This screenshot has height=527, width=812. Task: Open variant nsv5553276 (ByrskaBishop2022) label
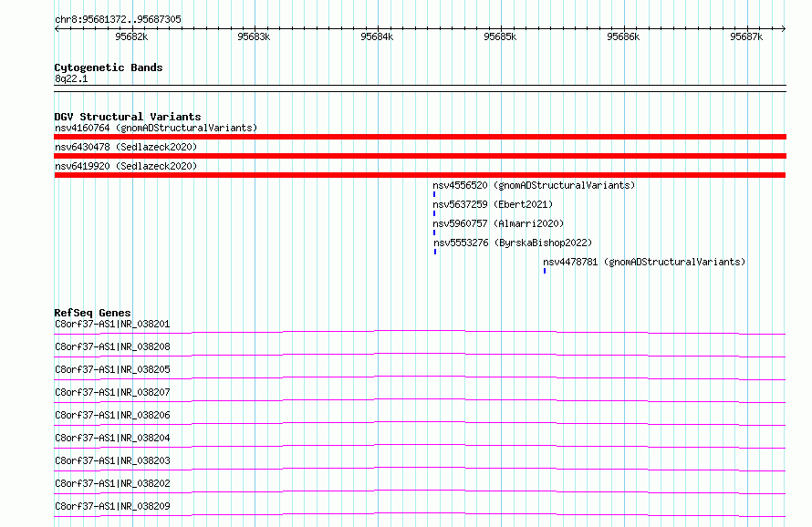[513, 243]
